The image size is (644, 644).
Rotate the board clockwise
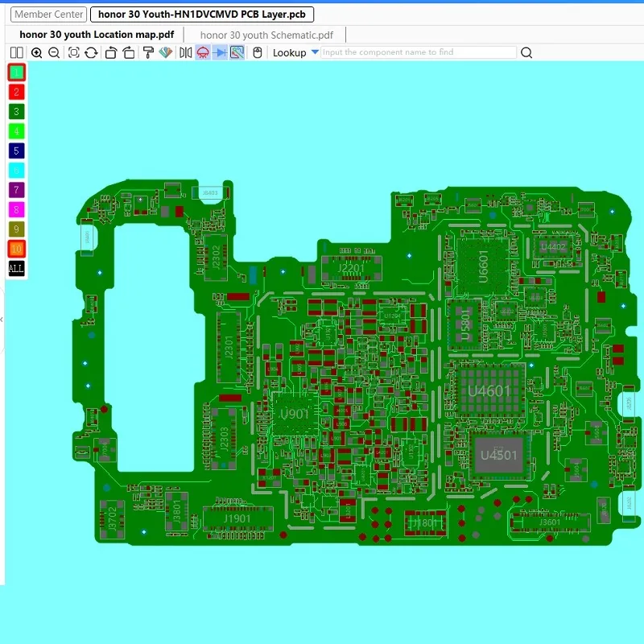(129, 52)
